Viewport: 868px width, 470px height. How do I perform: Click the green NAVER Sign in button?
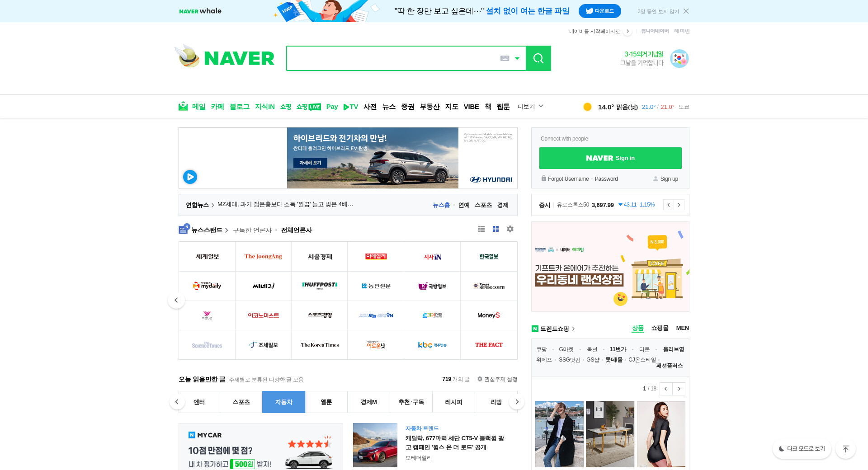(x=610, y=158)
